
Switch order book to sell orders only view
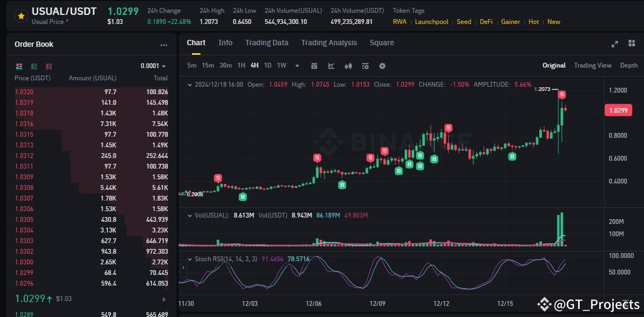[x=48, y=66]
